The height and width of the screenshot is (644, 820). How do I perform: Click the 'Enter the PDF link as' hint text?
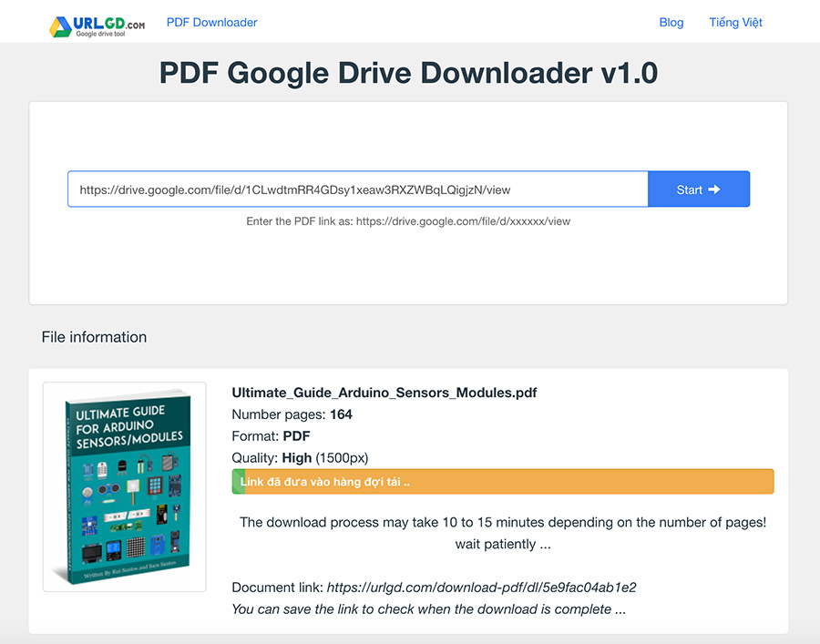(x=408, y=221)
